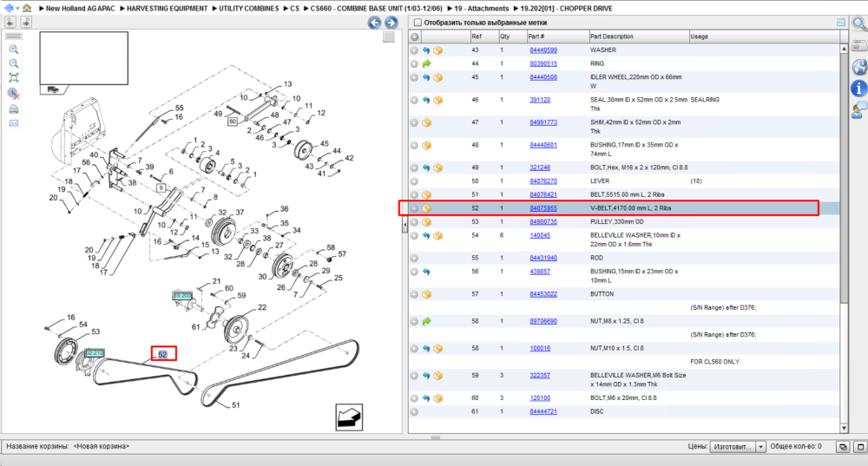Image resolution: width=868 pixels, height=466 pixels.
Task: Go to the home icon in breadcrumb
Action: 27,8
